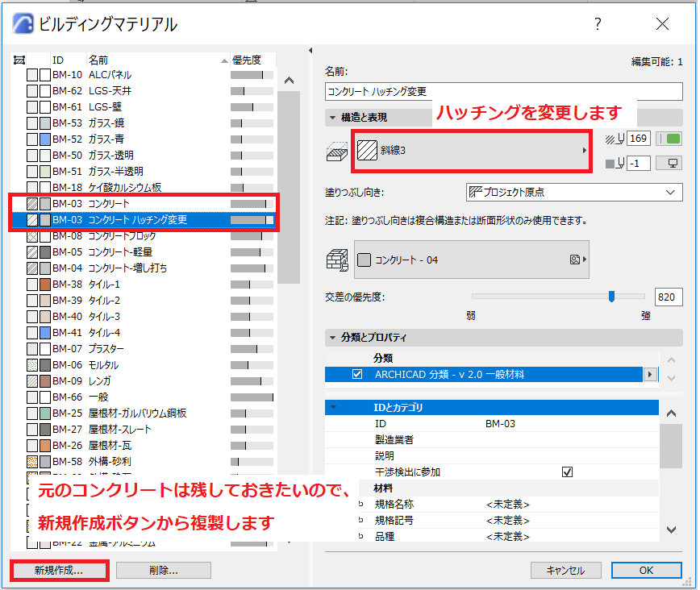This screenshot has width=700, height=590.
Task: Click the hatch icon of BM-05 コンクリート-軽量
Action: (32, 252)
